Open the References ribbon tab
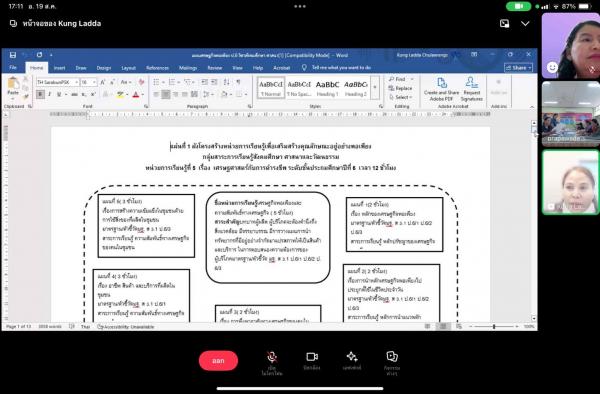This screenshot has height=394, width=600. [x=157, y=68]
